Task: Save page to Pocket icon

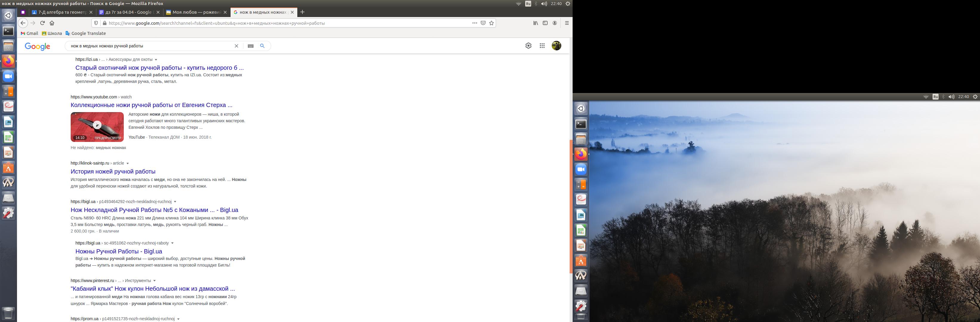Action: tap(483, 23)
